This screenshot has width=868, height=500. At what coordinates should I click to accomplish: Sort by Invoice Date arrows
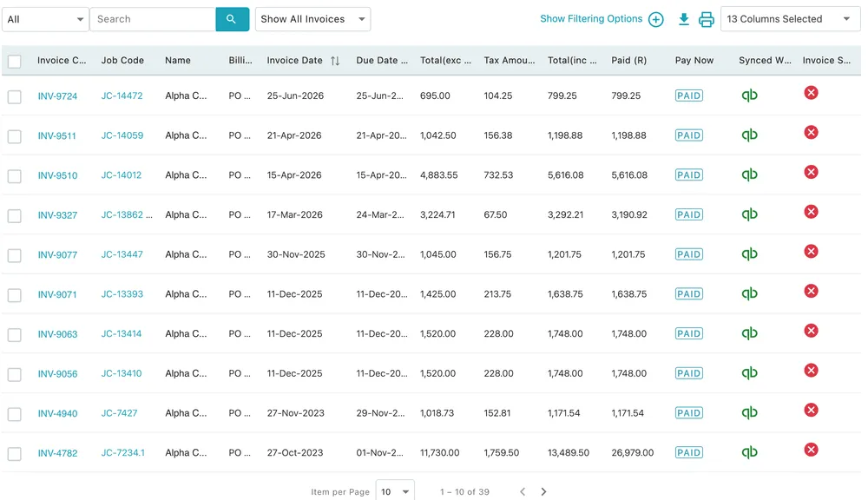tap(335, 61)
